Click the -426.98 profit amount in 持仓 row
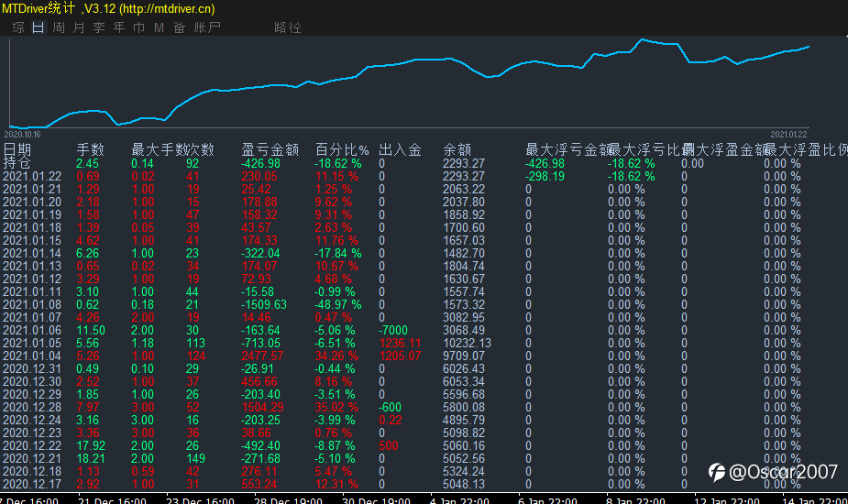848x504 pixels. click(260, 163)
